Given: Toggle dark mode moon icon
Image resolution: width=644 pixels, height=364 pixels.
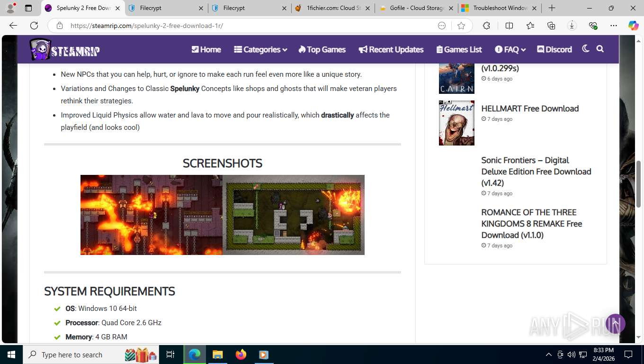Looking at the screenshot, I should pos(585,49).
